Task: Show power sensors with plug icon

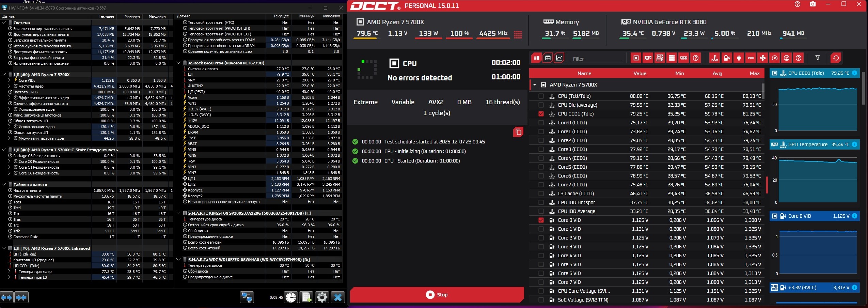Action: tap(739, 58)
